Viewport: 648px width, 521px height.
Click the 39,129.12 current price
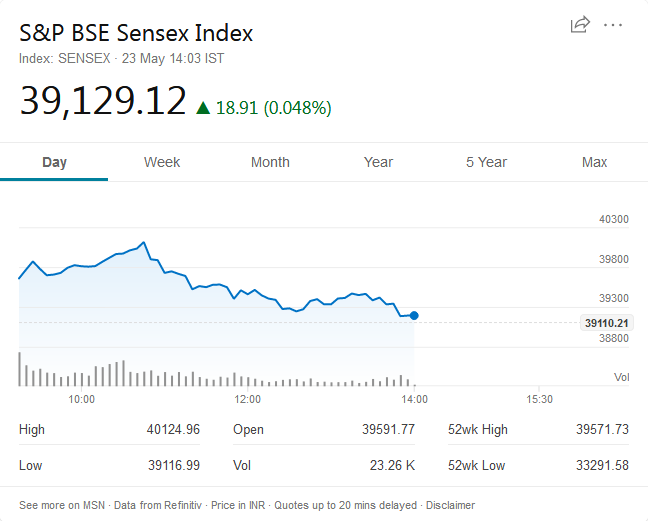tap(103, 101)
